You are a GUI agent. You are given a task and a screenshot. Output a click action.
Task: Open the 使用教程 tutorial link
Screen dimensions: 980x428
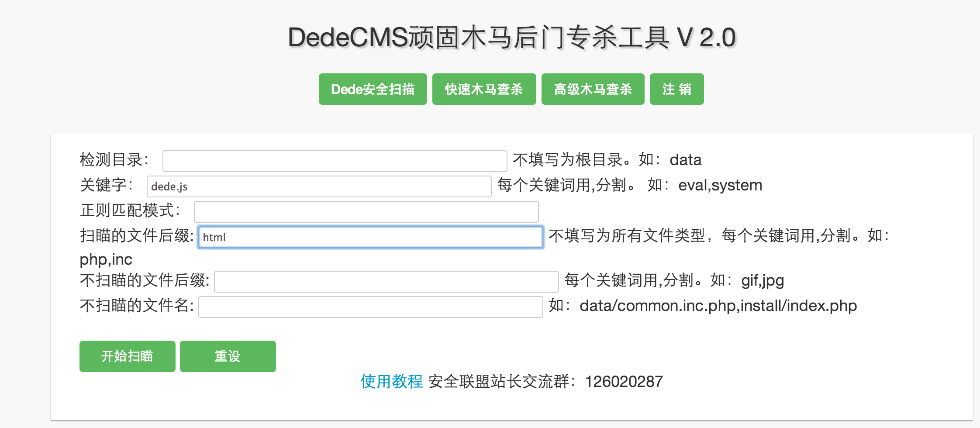[391, 381]
